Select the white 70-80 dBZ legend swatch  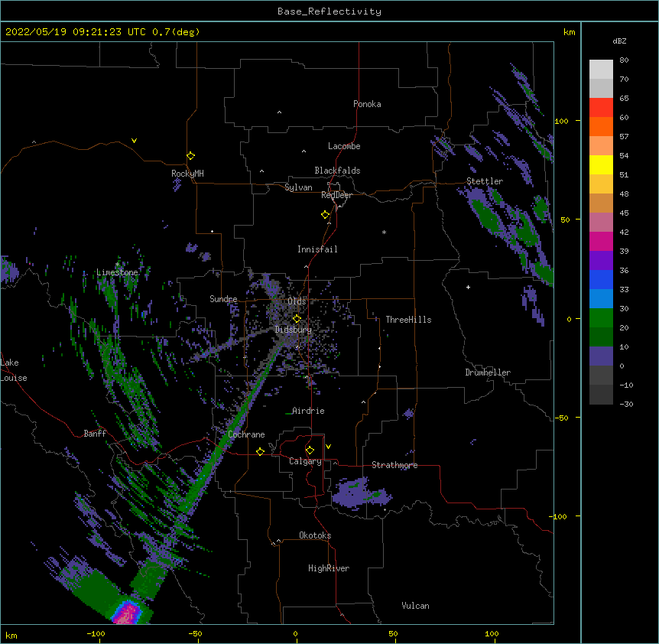coord(601,70)
